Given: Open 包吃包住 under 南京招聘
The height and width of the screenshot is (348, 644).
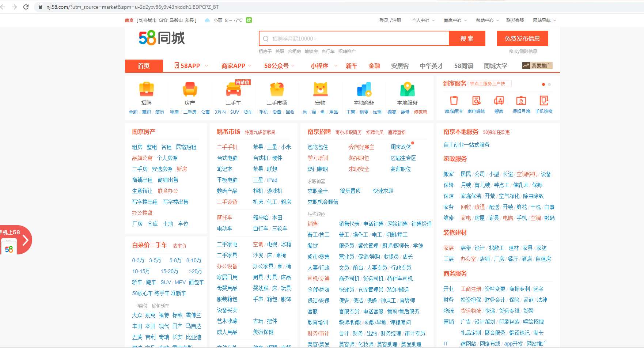Looking at the screenshot, I should pyautogui.click(x=318, y=147).
